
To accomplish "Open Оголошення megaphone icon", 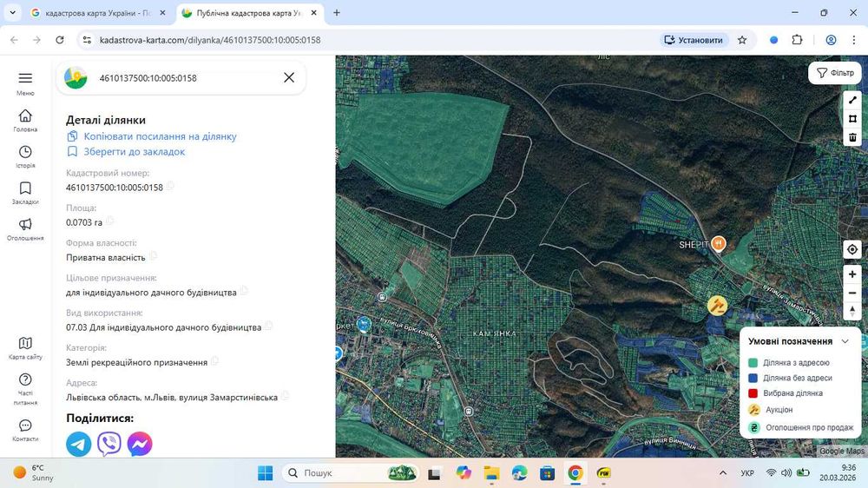I will click(25, 224).
